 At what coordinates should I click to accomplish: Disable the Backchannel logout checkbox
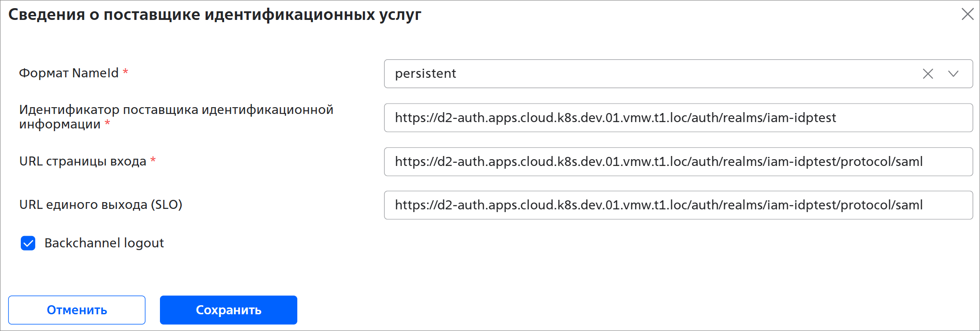28,243
